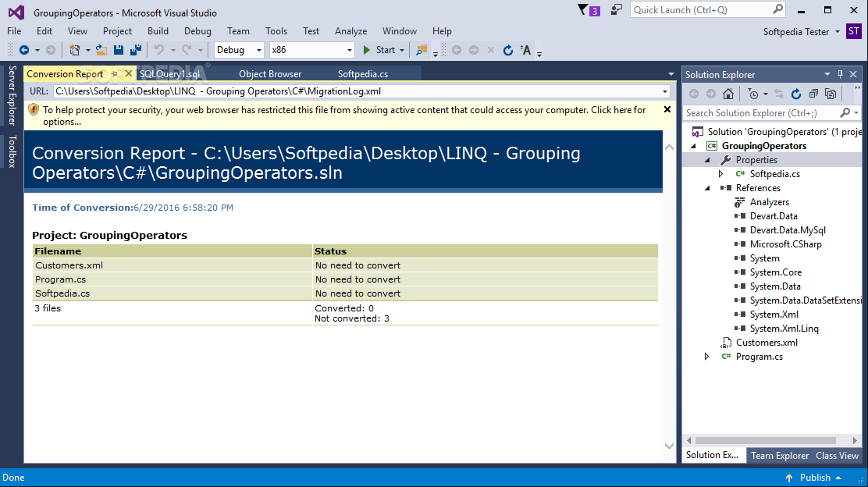
Task: Click the Pending Changes Filter clock icon
Action: coord(752,94)
